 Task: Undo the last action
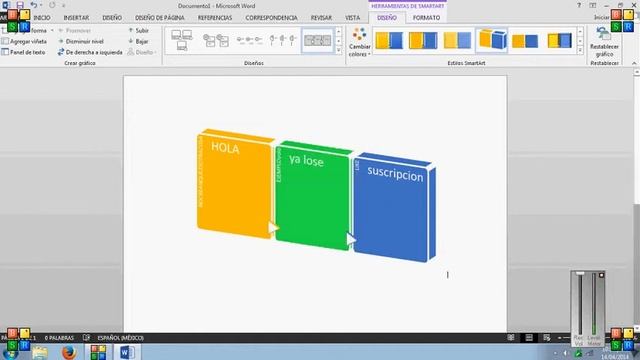(33, 5)
